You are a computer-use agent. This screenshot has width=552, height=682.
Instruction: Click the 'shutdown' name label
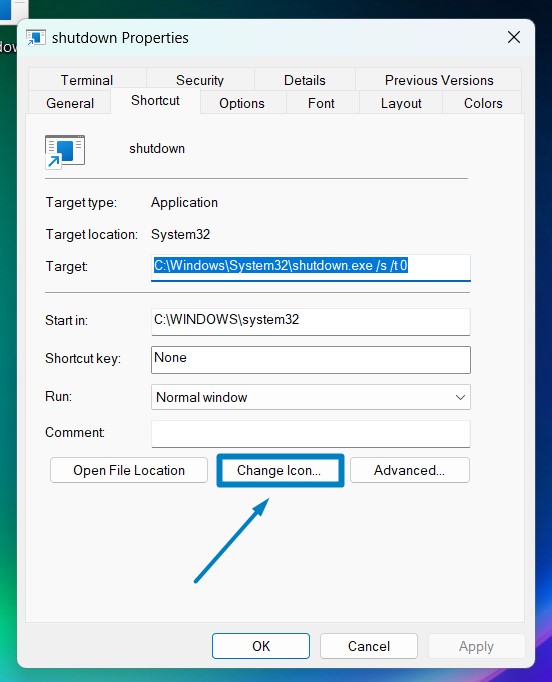(x=157, y=148)
